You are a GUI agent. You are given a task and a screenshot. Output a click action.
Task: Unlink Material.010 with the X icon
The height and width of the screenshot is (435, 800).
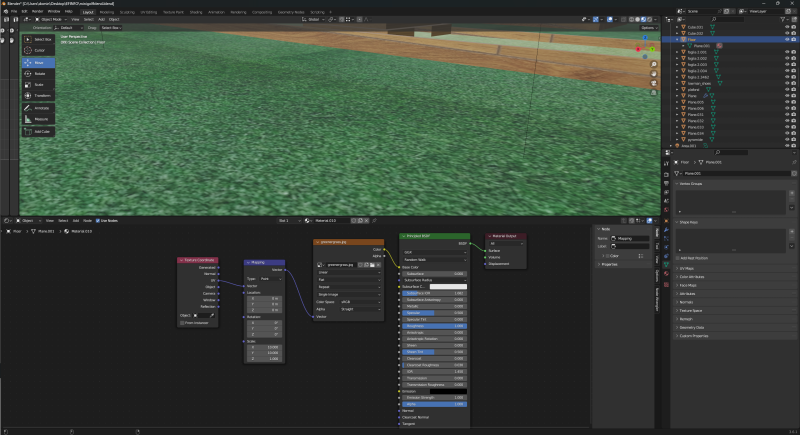click(x=366, y=221)
